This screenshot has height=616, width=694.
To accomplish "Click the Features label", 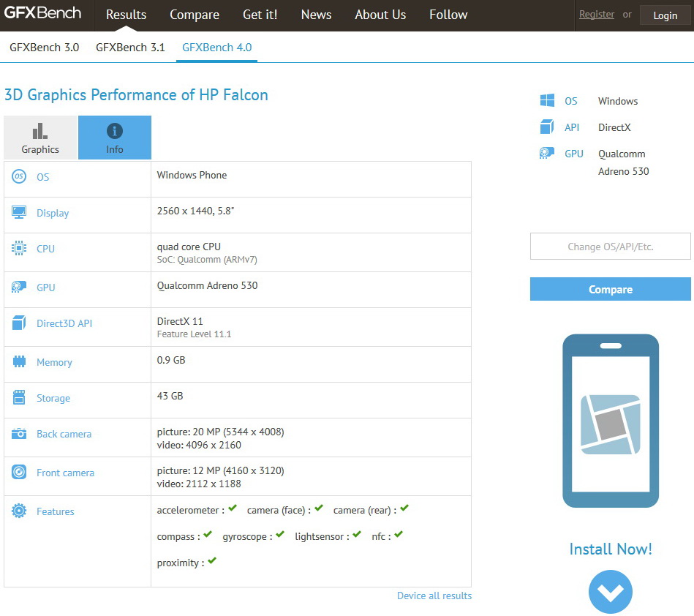I will point(56,511).
